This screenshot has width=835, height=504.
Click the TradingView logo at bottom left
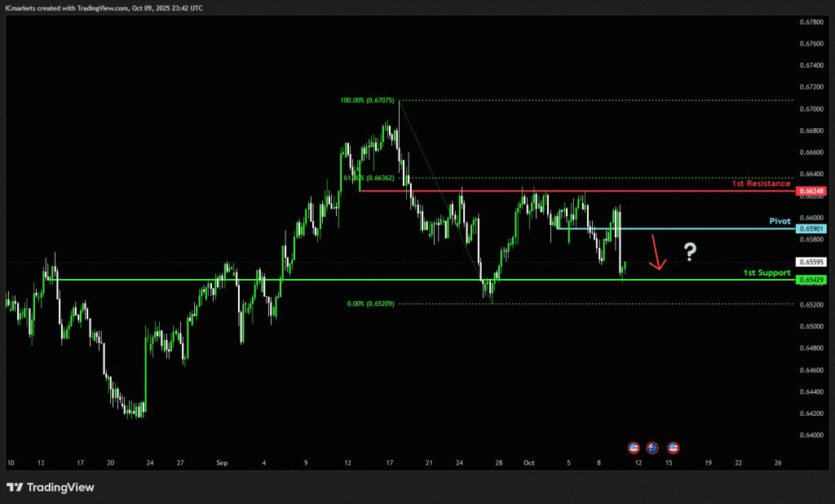(51, 488)
